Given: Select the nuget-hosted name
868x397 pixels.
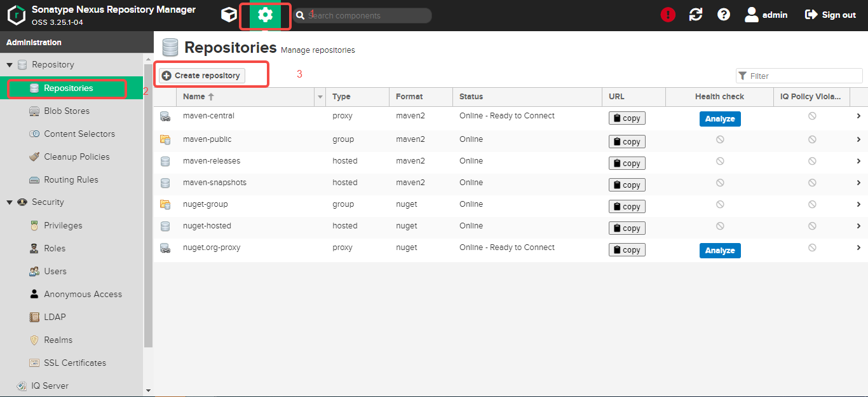Looking at the screenshot, I should tap(207, 226).
